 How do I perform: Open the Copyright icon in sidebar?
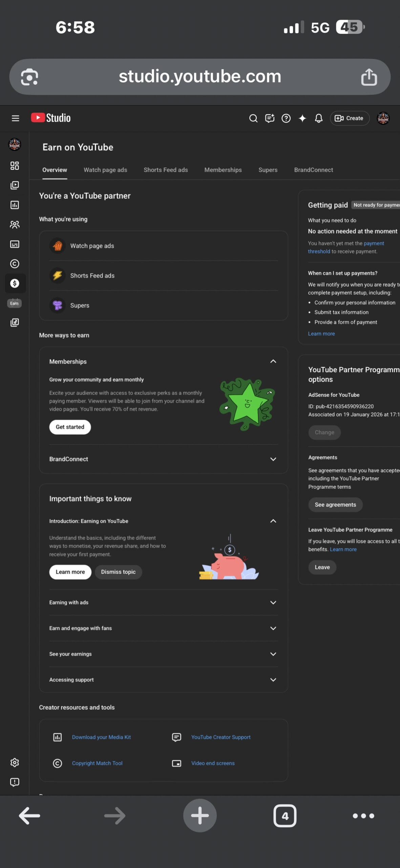click(15, 264)
